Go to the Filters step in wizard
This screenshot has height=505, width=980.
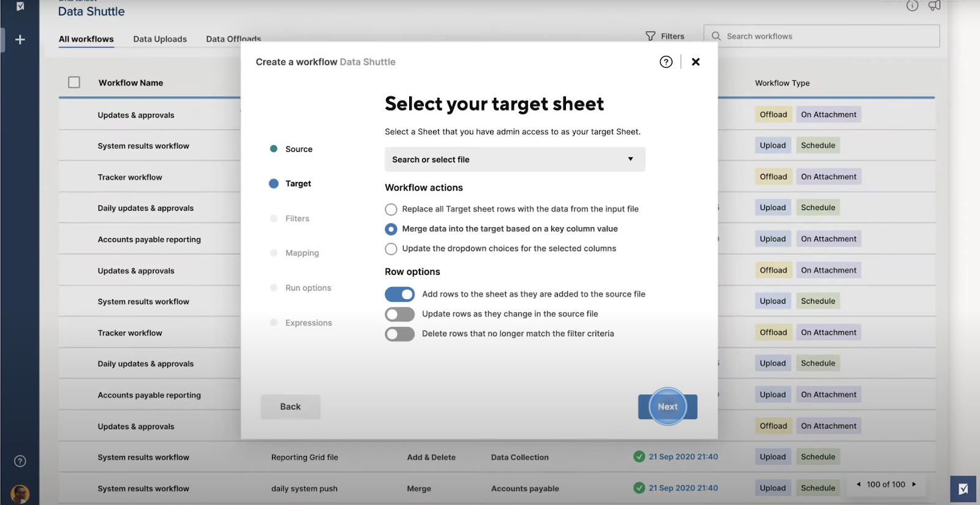tap(297, 219)
